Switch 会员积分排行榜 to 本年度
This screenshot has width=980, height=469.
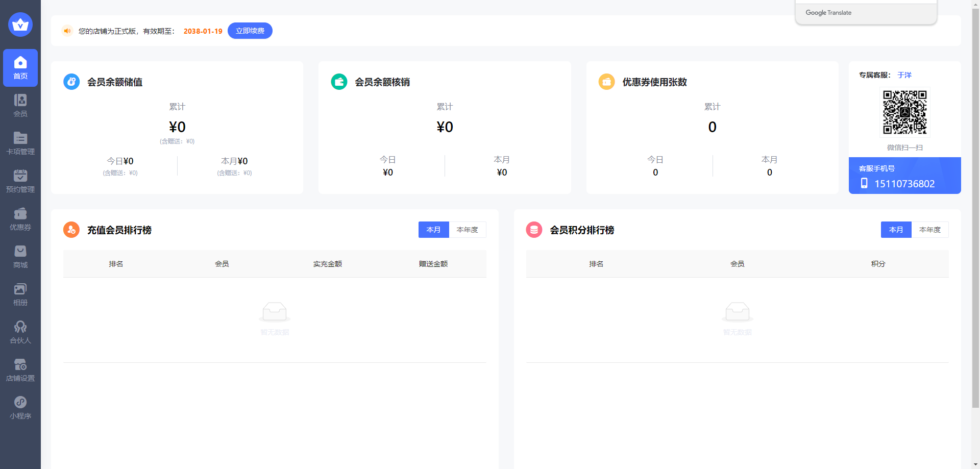coord(929,230)
